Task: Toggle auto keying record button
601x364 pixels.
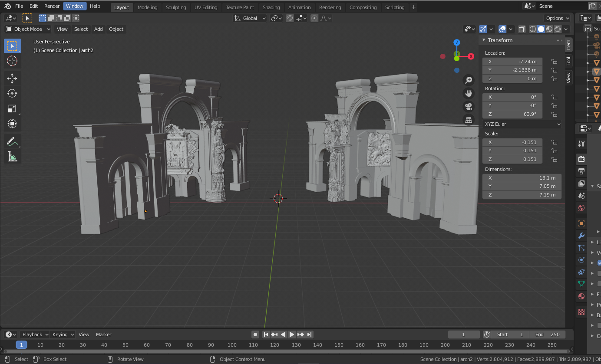Action: pos(255,334)
